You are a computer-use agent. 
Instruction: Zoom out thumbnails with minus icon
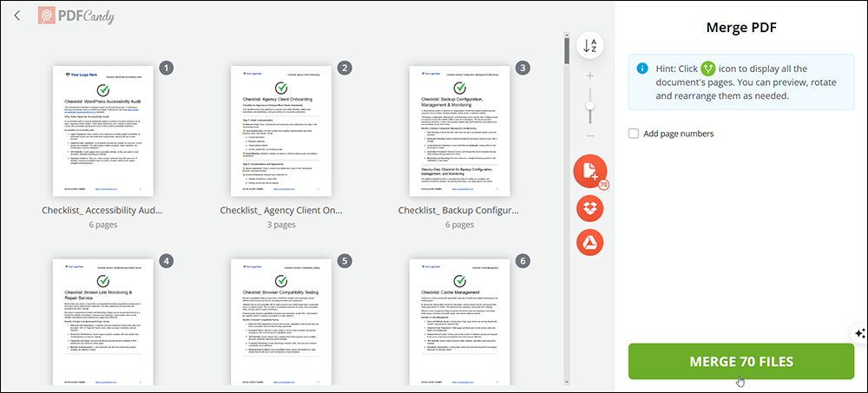pos(590,135)
